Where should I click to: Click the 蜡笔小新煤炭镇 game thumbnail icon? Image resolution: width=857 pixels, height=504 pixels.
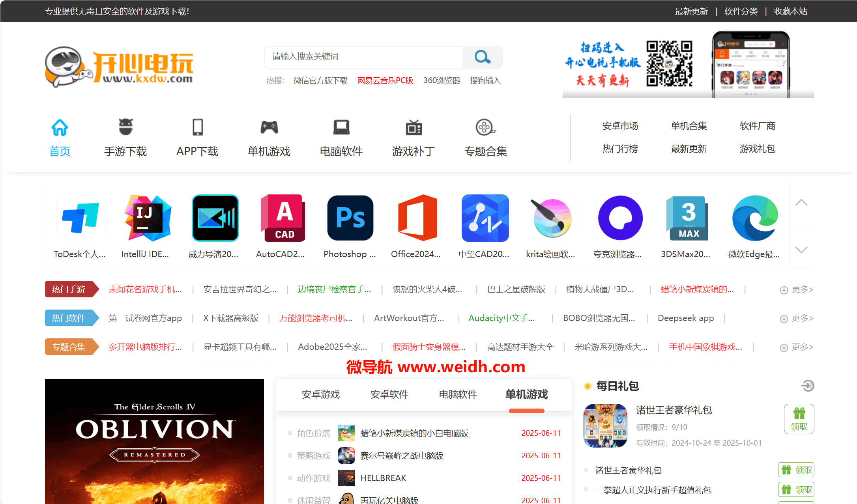(346, 433)
